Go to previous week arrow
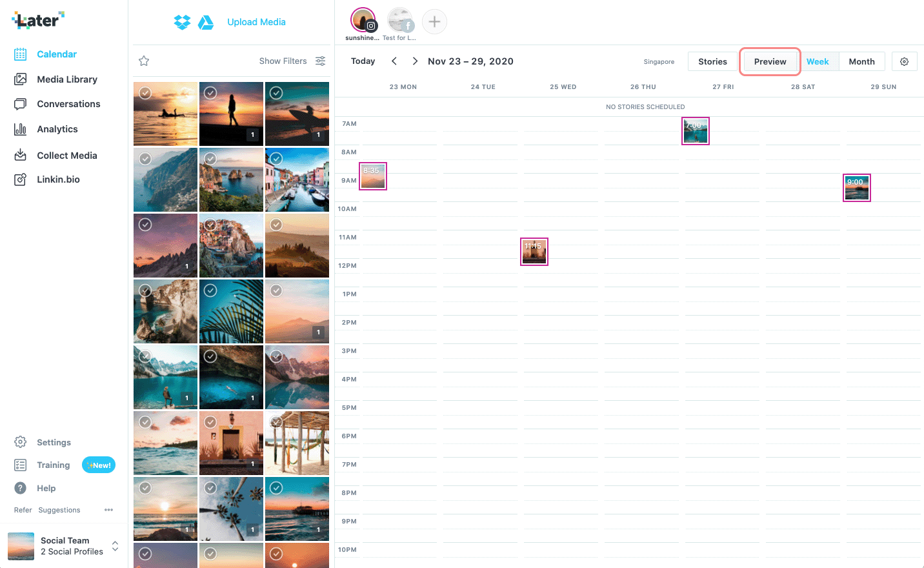Image resolution: width=924 pixels, height=568 pixels. click(x=394, y=61)
